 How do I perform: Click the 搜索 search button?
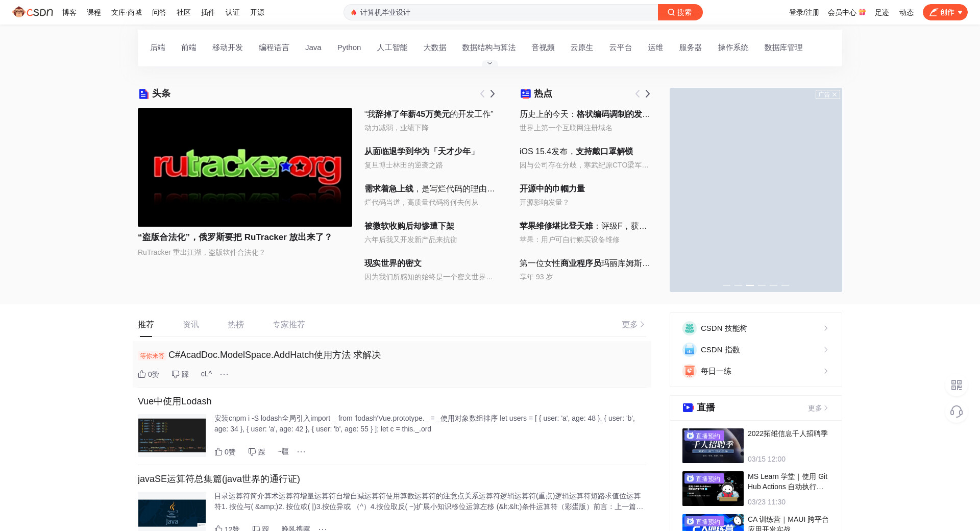[x=680, y=12]
